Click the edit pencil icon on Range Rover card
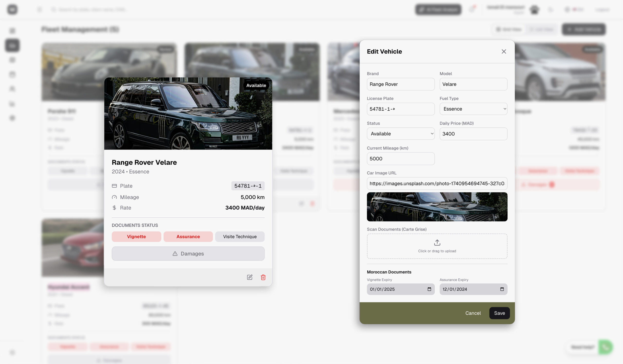The image size is (623, 364). click(x=249, y=277)
